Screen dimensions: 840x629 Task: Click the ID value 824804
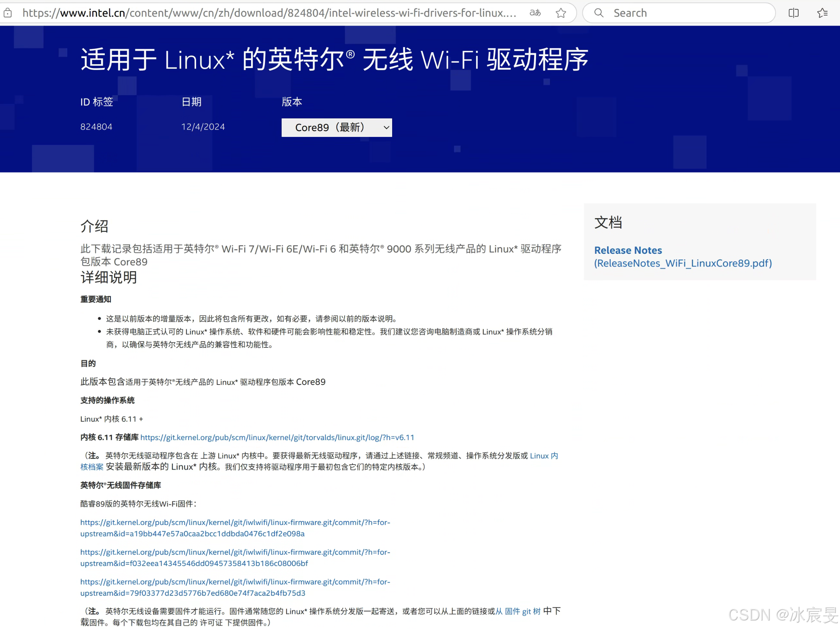click(96, 127)
